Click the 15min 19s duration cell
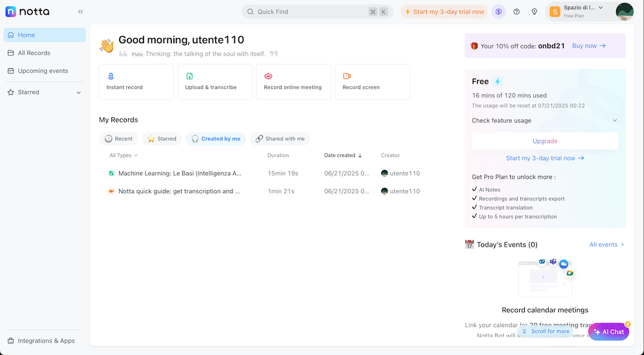The width and height of the screenshot is (644, 355). (x=283, y=173)
